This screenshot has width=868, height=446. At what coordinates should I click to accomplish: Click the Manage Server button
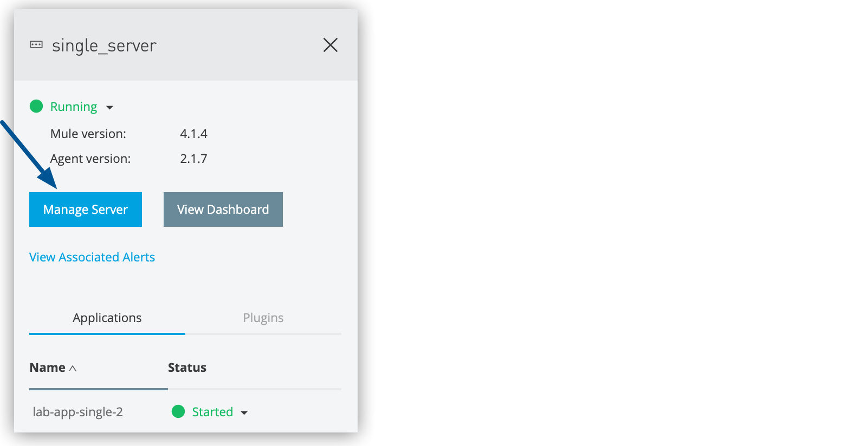tap(85, 209)
